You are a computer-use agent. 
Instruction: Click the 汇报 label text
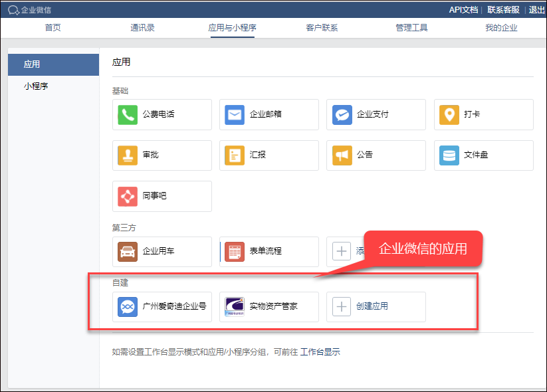(x=257, y=155)
